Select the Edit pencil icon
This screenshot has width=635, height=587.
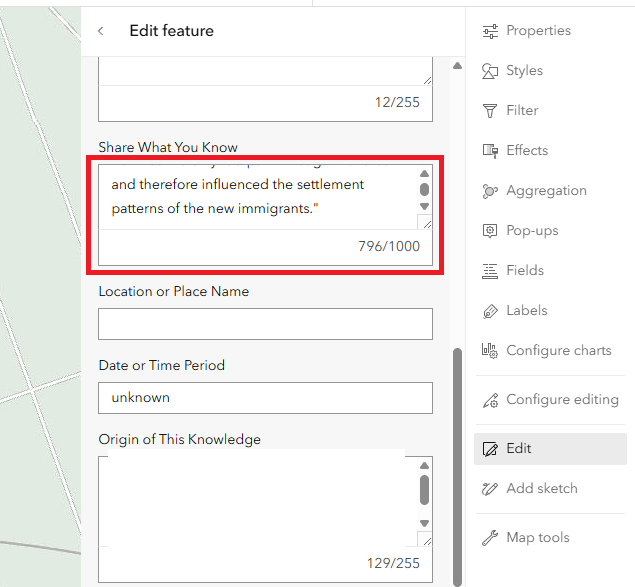(x=490, y=449)
